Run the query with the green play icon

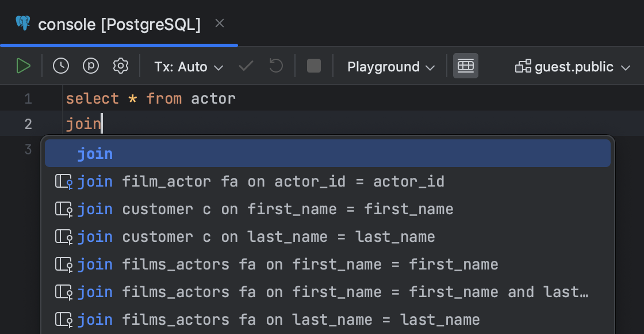[24, 66]
